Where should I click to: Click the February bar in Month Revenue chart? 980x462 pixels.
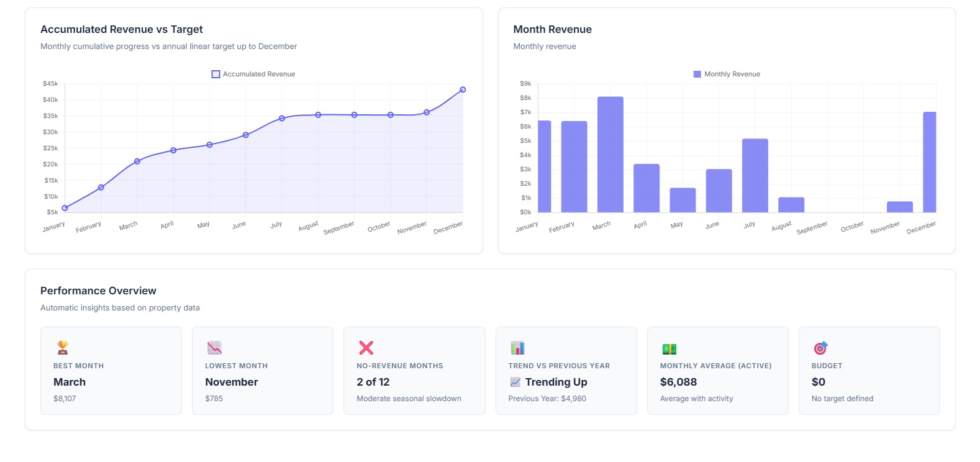[x=574, y=167]
